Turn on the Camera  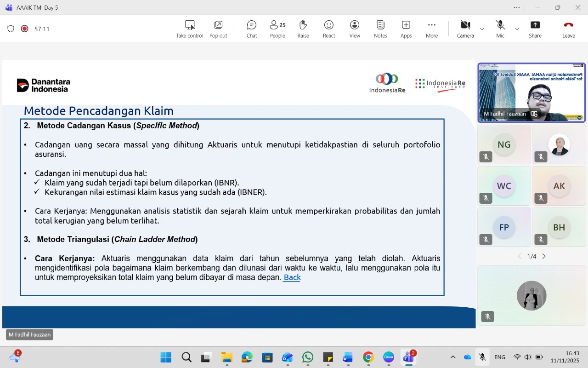[x=465, y=29]
